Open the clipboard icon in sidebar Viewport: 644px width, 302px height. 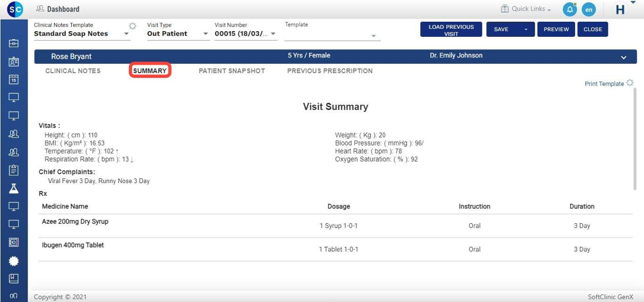(14, 170)
